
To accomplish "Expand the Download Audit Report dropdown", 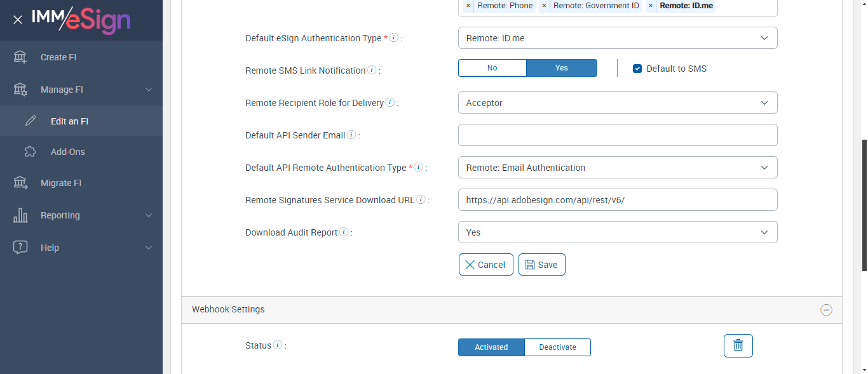I will coord(617,232).
